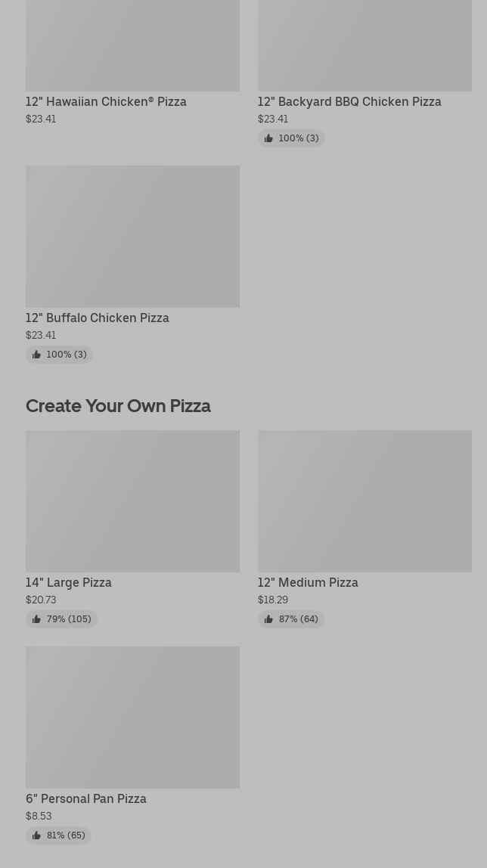This screenshot has width=487, height=868.
Task: Click thumbs-up icon beside 79% rating
Action: pos(36,619)
